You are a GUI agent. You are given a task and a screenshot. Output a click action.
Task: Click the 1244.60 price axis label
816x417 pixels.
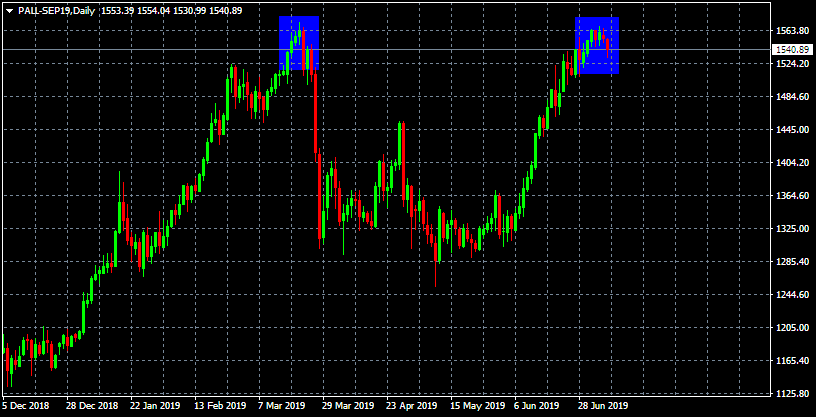point(792,295)
